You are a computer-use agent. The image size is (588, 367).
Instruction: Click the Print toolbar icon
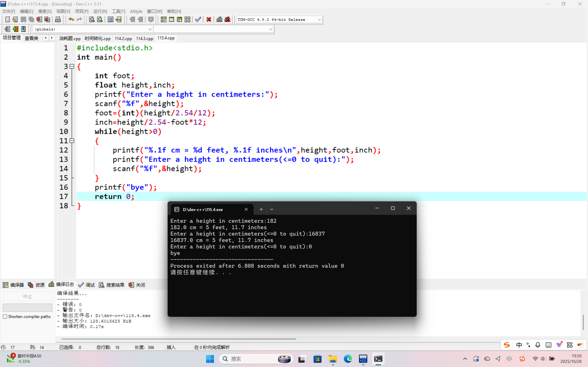58,19
